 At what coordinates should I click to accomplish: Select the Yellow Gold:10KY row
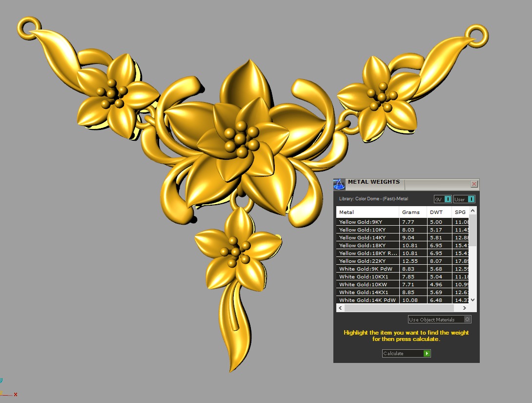[402, 230]
